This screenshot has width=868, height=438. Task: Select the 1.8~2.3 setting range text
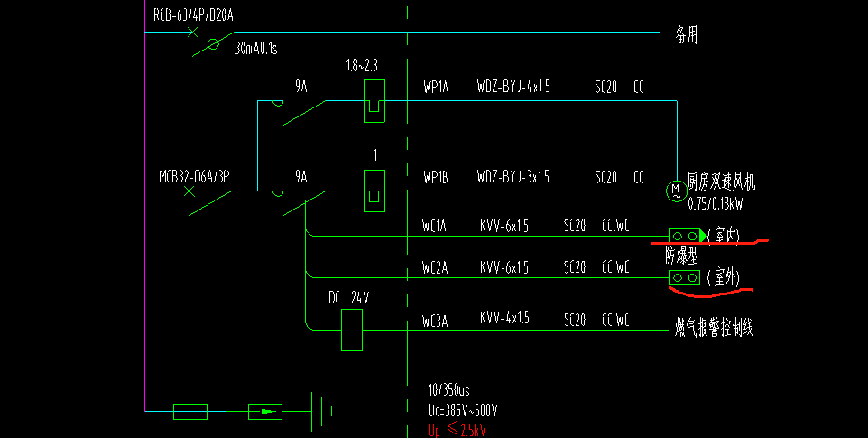[362, 65]
